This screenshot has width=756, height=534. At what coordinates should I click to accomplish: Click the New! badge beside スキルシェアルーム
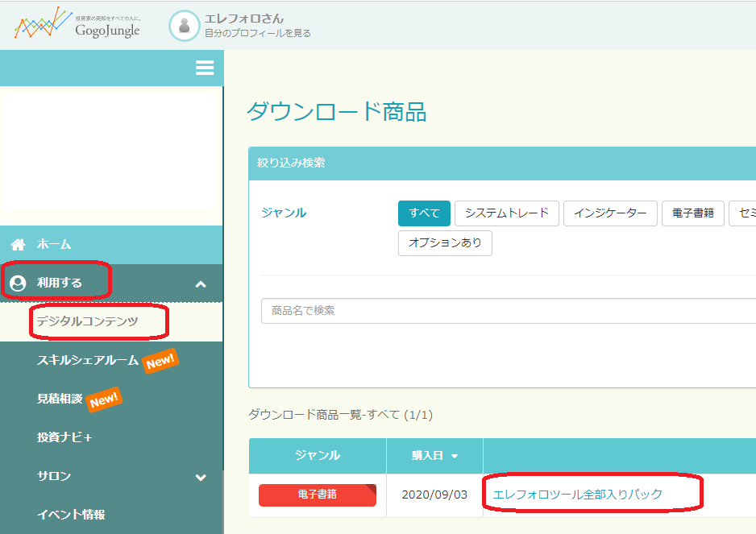coord(160,361)
